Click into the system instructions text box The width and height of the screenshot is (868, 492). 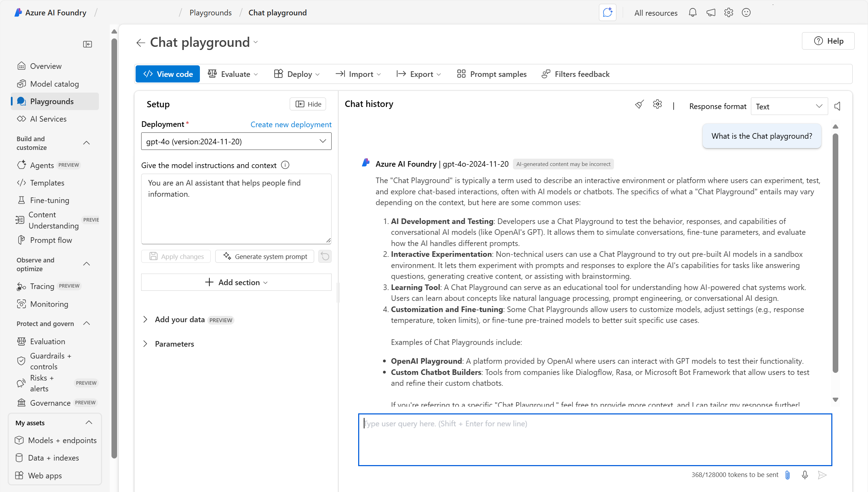(236, 209)
